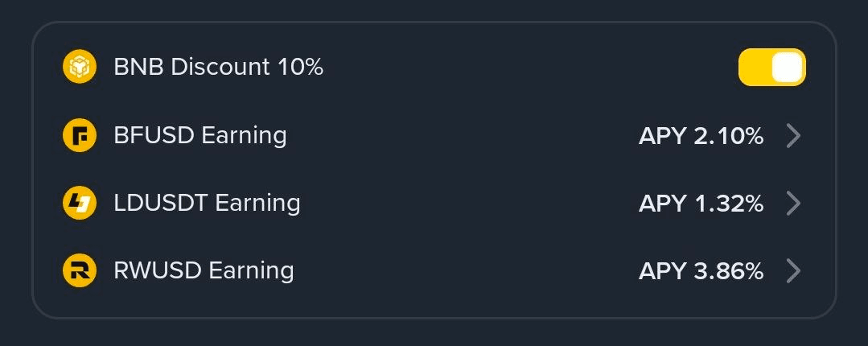Viewport: 868px width, 346px height.
Task: Click the APY 1.32% value
Action: (x=701, y=204)
